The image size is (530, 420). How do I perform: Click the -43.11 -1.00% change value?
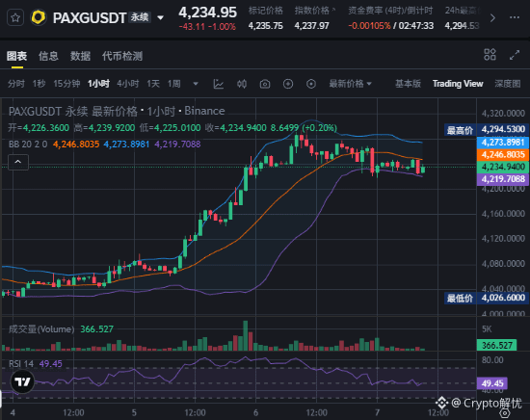tap(207, 26)
